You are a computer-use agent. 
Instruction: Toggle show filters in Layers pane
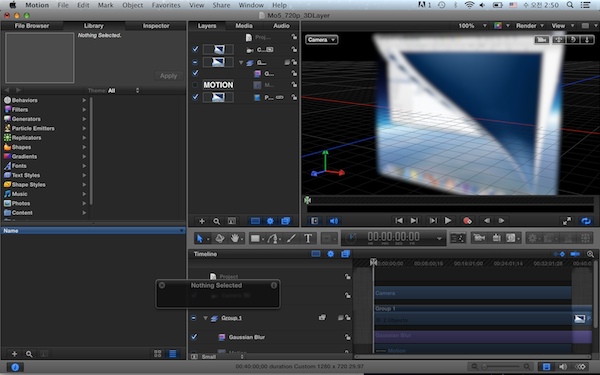[x=285, y=221]
